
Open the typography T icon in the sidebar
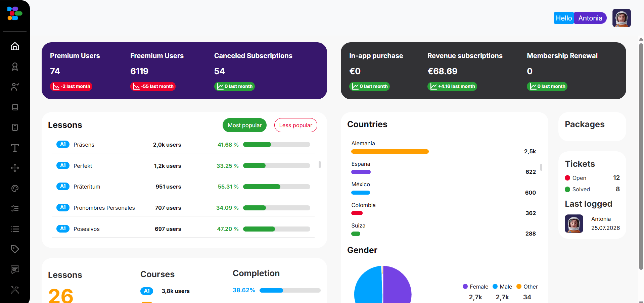coord(15,148)
